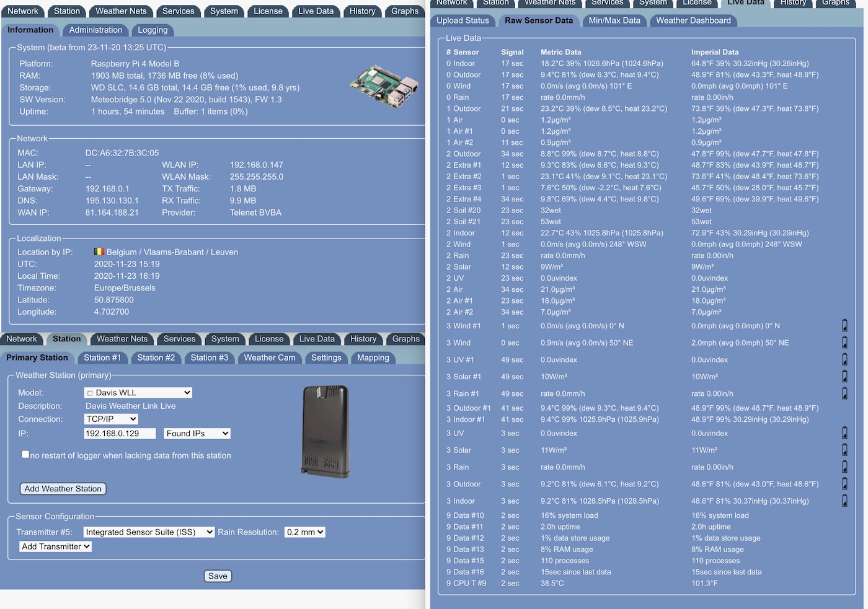Open the weather station Model dropdown

(138, 393)
